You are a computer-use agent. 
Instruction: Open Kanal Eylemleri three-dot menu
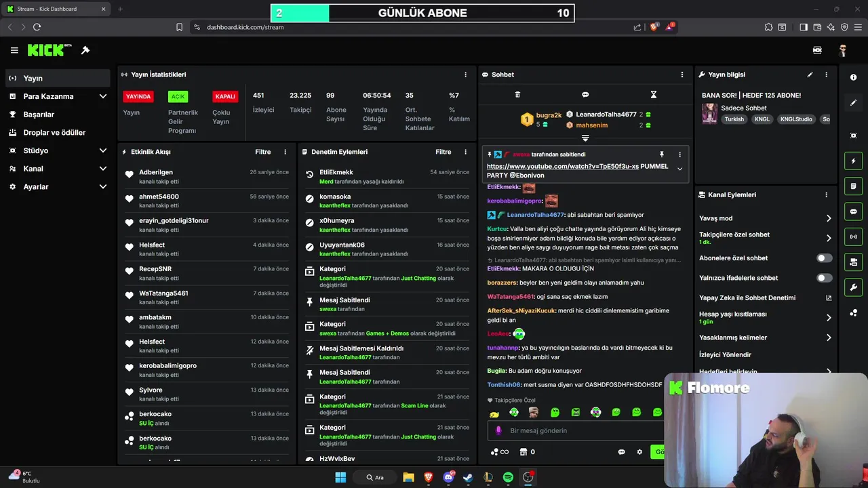click(x=826, y=195)
